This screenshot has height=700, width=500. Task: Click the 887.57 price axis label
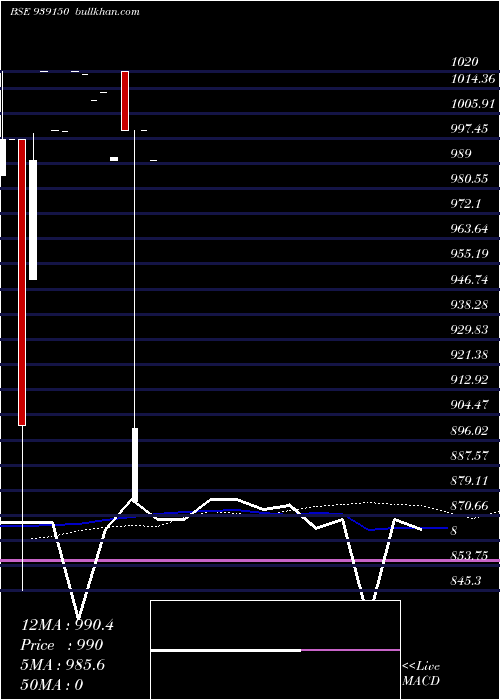pos(469,456)
